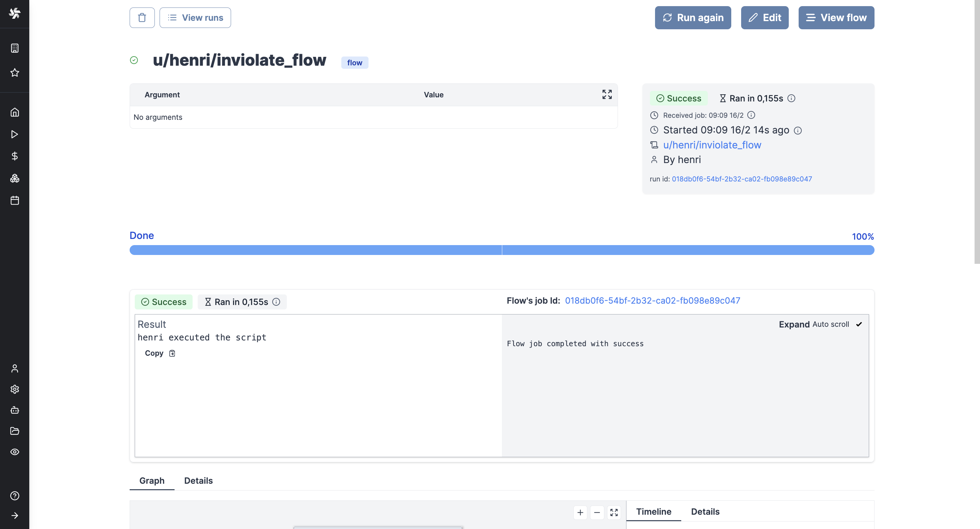Viewport: 980px width, 529px height.
Task: Open the u/henri/inviolate_flow path link
Action: pos(712,145)
